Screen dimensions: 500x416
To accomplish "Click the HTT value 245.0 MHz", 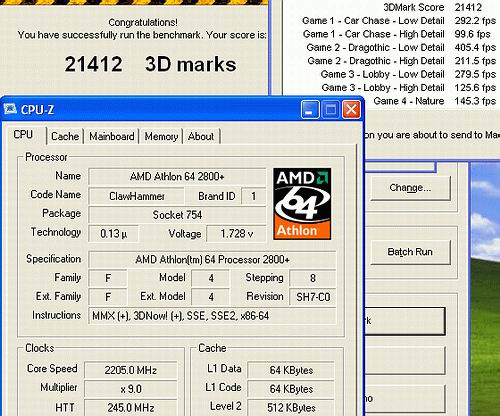I will (x=130, y=407).
